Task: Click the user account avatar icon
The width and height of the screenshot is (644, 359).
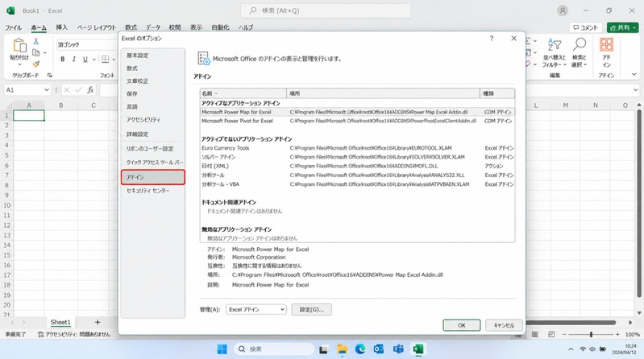Action: pos(563,10)
